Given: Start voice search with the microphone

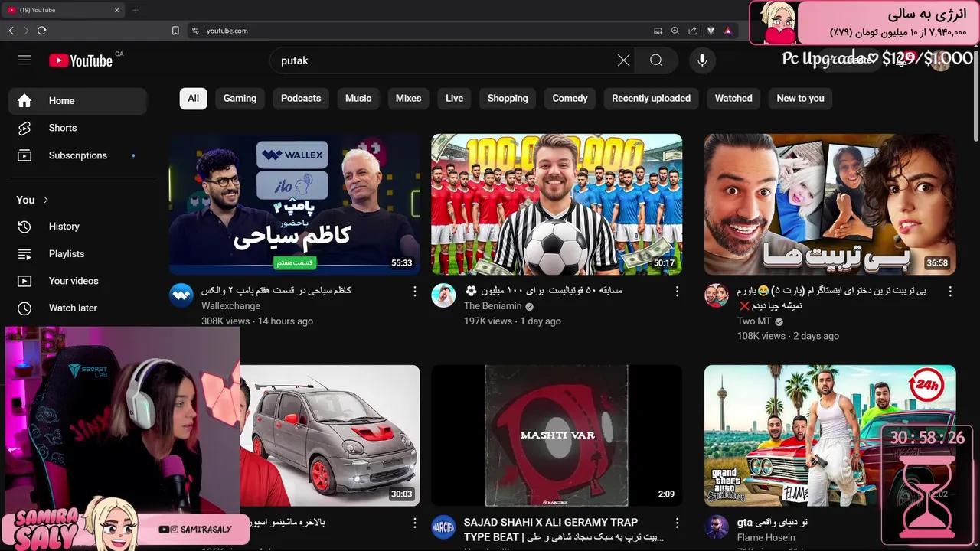Looking at the screenshot, I should (x=702, y=60).
